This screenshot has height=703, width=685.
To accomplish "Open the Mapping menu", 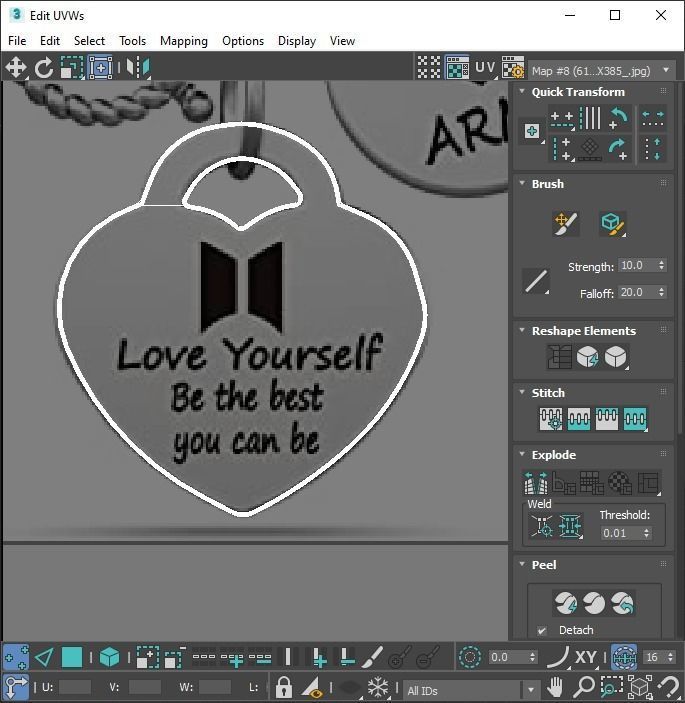I will click(184, 41).
